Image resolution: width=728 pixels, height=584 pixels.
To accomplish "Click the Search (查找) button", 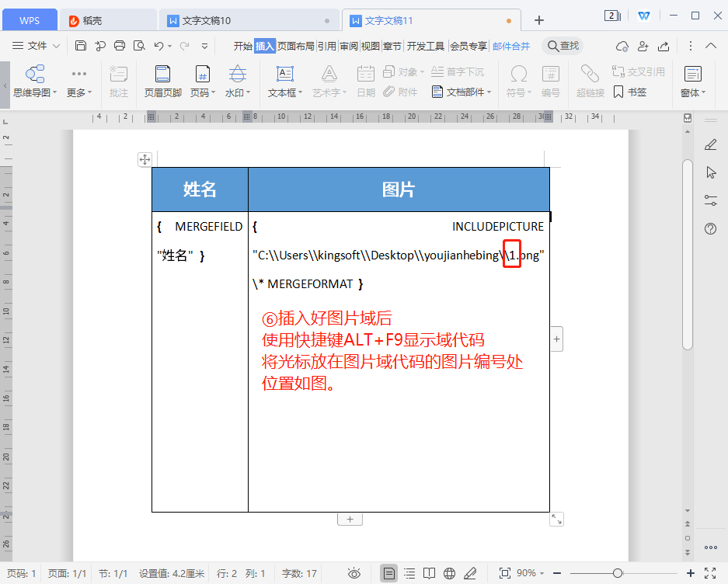I will click(x=563, y=46).
